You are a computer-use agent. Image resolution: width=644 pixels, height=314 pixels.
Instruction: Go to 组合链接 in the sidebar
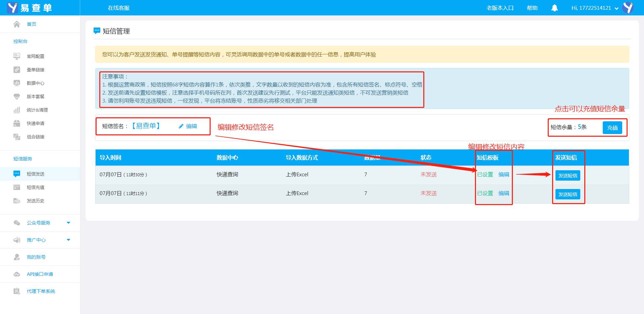(x=36, y=137)
